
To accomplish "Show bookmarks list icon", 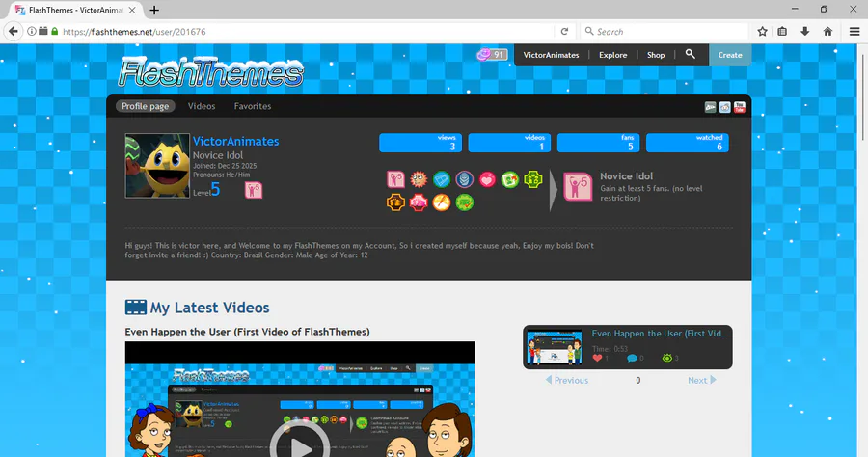I will [782, 32].
